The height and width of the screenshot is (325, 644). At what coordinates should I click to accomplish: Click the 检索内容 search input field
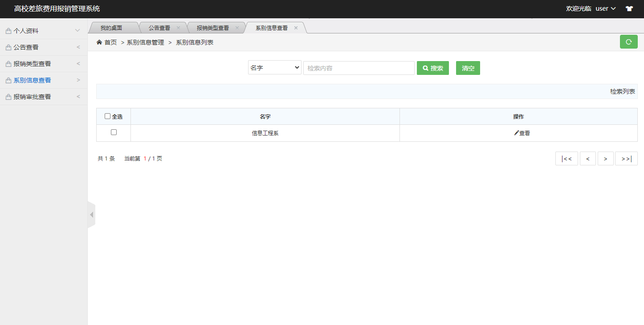pos(359,68)
